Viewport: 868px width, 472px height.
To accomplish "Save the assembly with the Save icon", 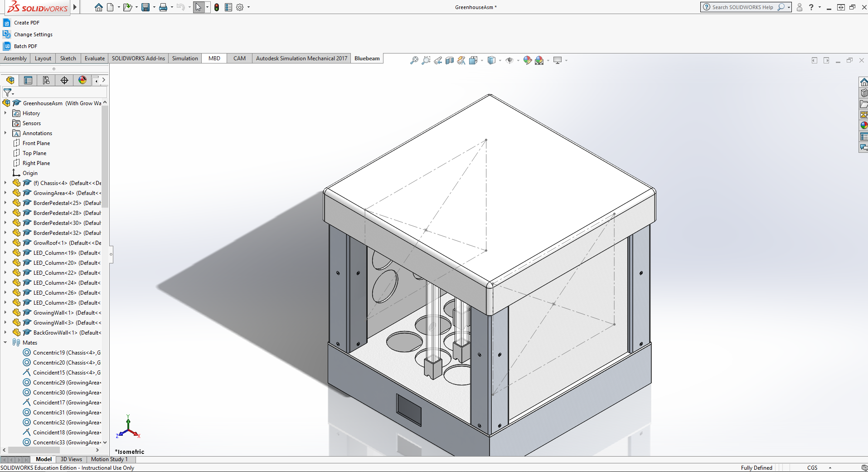I will pos(145,7).
